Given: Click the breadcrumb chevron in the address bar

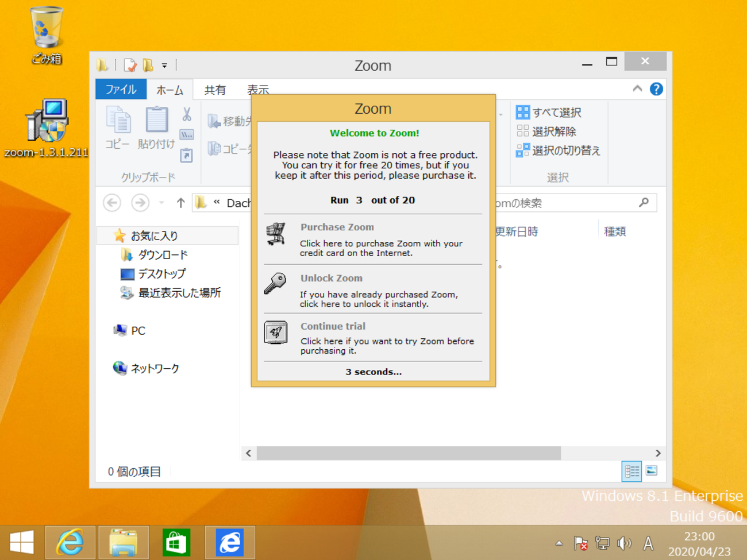Looking at the screenshot, I should 217,202.
